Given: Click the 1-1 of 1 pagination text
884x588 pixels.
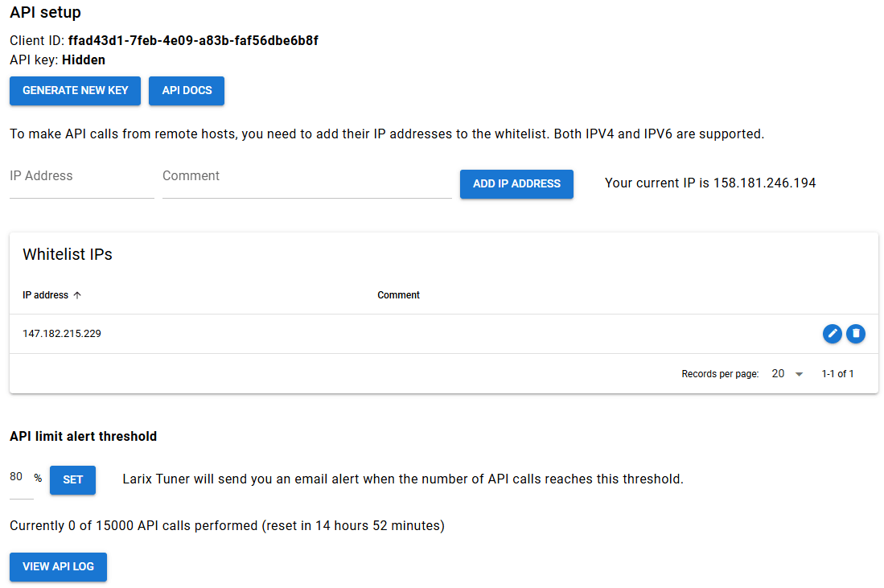Looking at the screenshot, I should click(x=837, y=373).
